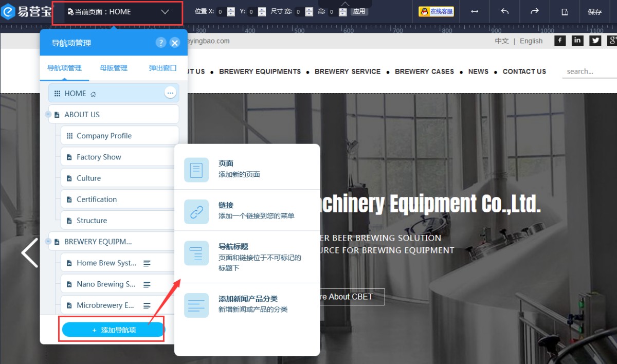Choose 添加新闻产品分类 option
Screen dimensions: 617x364
(x=247, y=304)
